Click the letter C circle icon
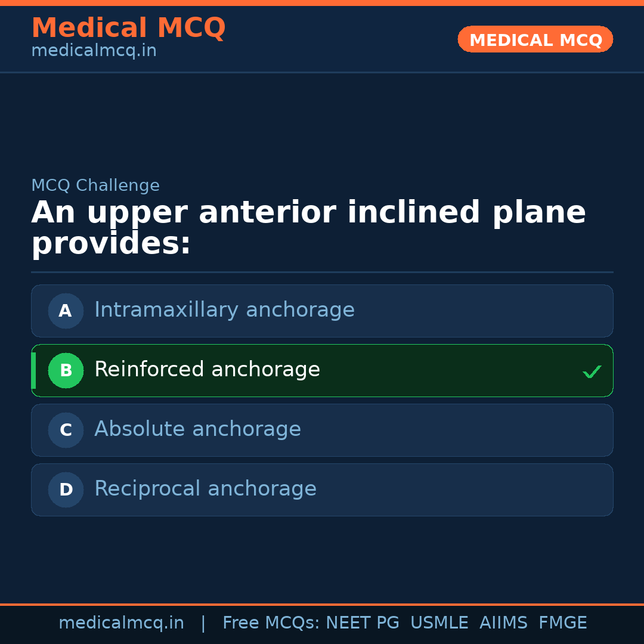This screenshot has height=644, width=644. coord(66,430)
